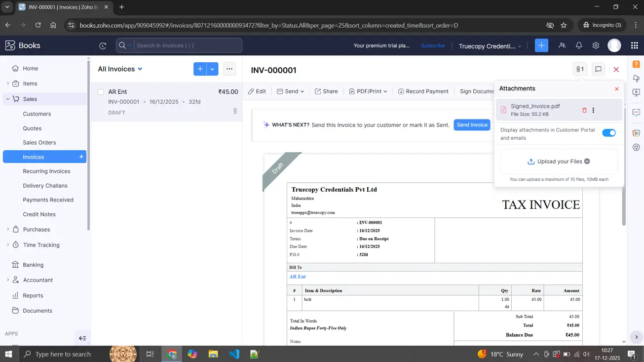Open the megaphone announcements icon

click(x=636, y=79)
